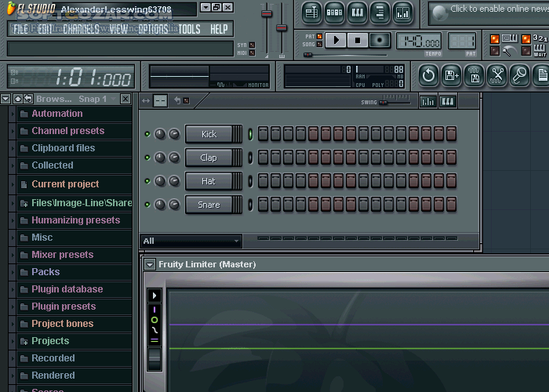Viewport: 549px width, 392px height.
Task: Click the undo history circular arrow icon
Action: [x=428, y=75]
